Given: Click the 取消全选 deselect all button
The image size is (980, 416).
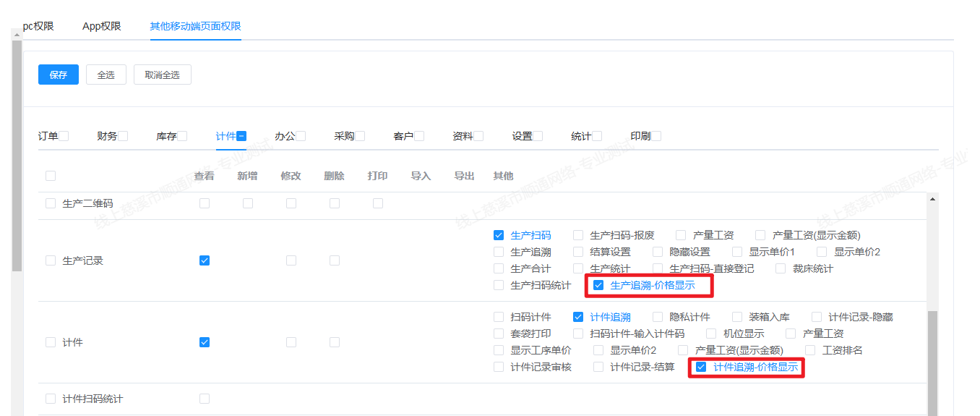Looking at the screenshot, I should (162, 75).
